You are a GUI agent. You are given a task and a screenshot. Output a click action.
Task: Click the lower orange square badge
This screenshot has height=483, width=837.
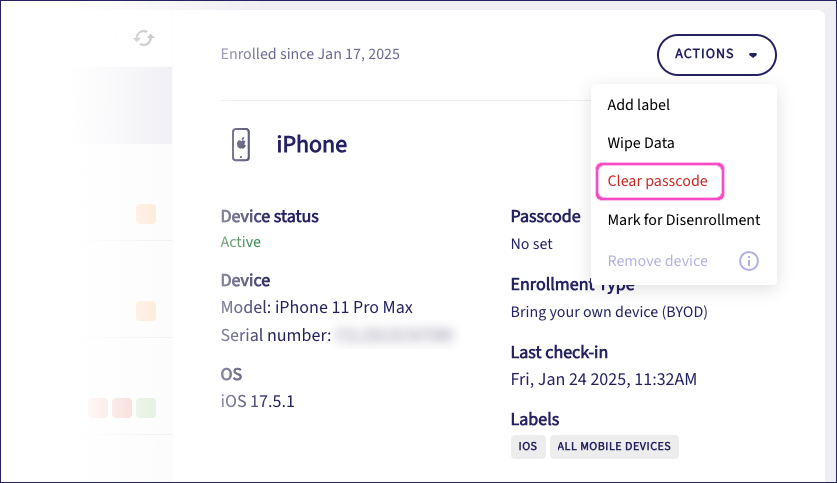click(146, 311)
